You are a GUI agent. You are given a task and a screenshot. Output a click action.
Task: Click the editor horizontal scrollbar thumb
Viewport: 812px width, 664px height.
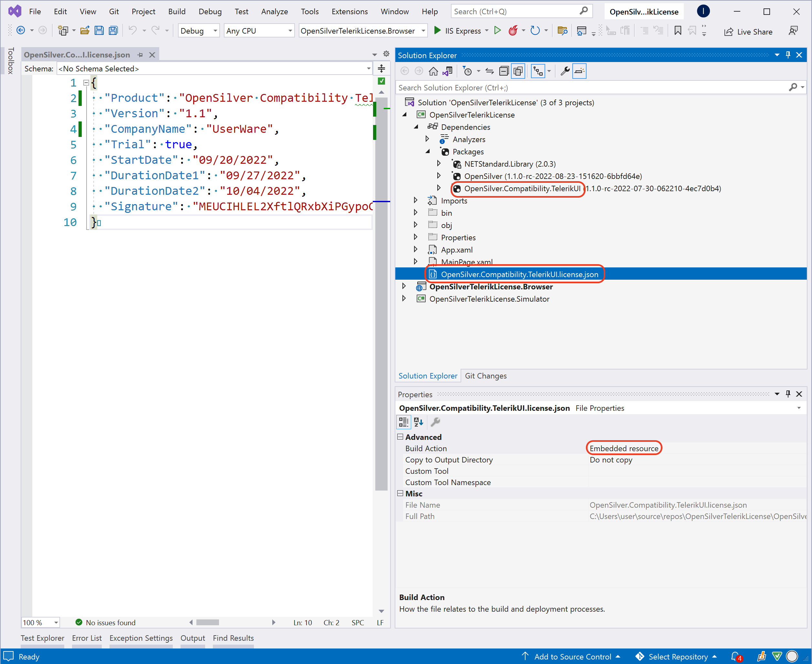207,622
